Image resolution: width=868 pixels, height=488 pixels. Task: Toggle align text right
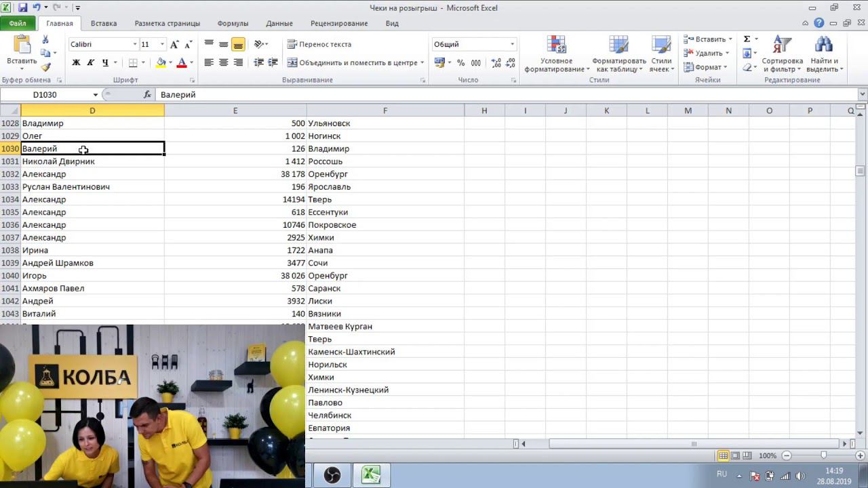pos(238,63)
